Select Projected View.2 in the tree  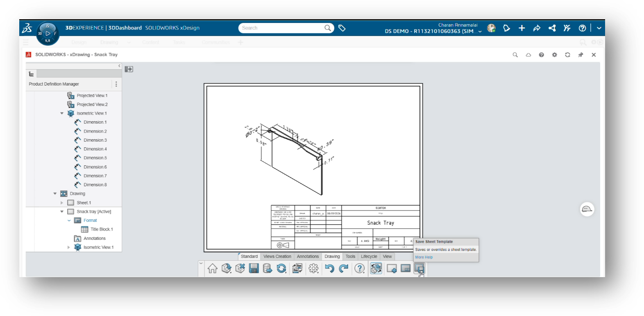click(x=92, y=105)
